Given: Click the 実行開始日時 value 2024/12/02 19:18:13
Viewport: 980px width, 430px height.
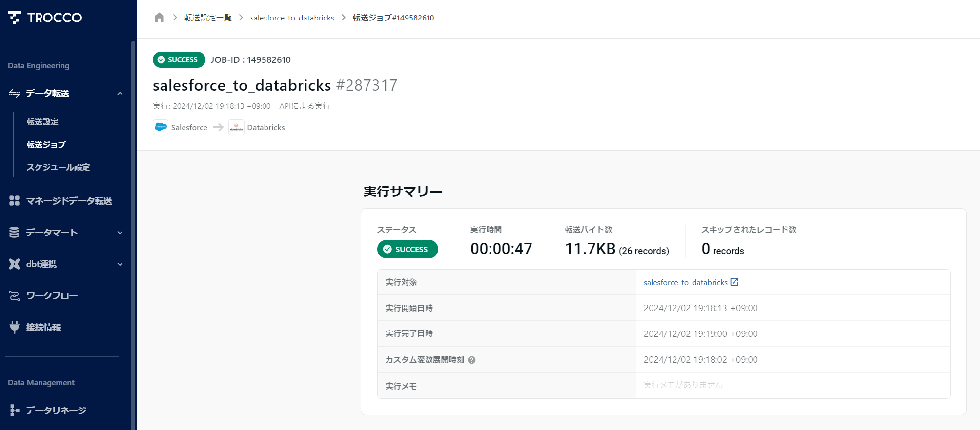Looking at the screenshot, I should pyautogui.click(x=700, y=308).
